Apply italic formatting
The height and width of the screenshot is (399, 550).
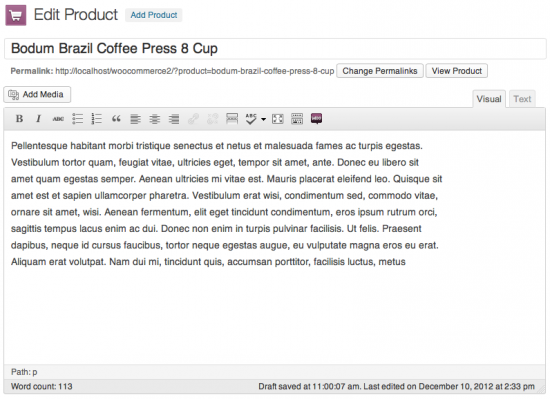pyautogui.click(x=39, y=119)
